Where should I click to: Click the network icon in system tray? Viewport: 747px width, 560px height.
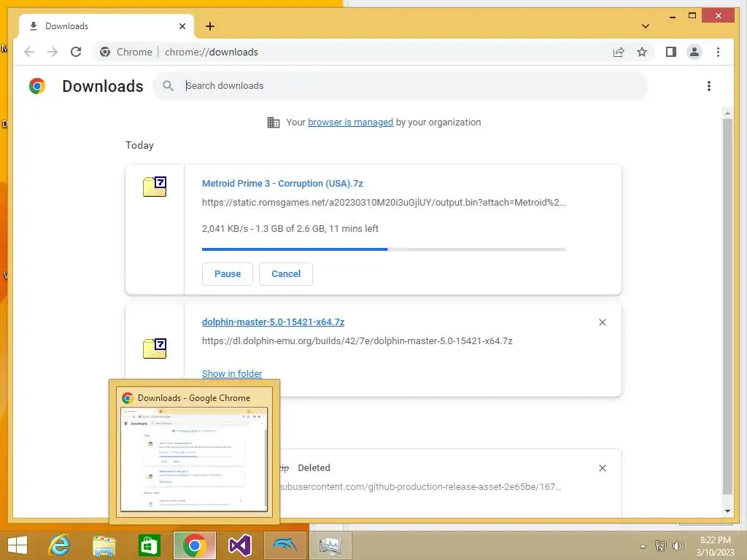coord(660,546)
